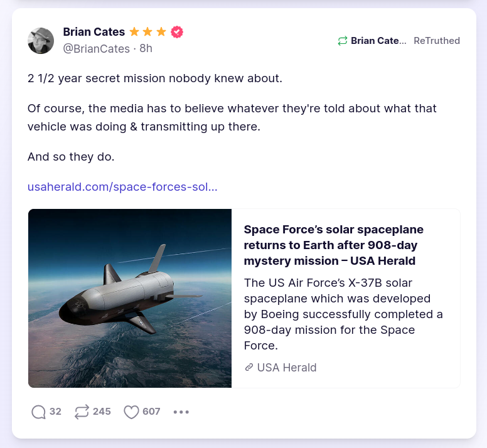Image resolution: width=487 pixels, height=448 pixels.
Task: Open the three-dot more options menu
Action: 181,412
